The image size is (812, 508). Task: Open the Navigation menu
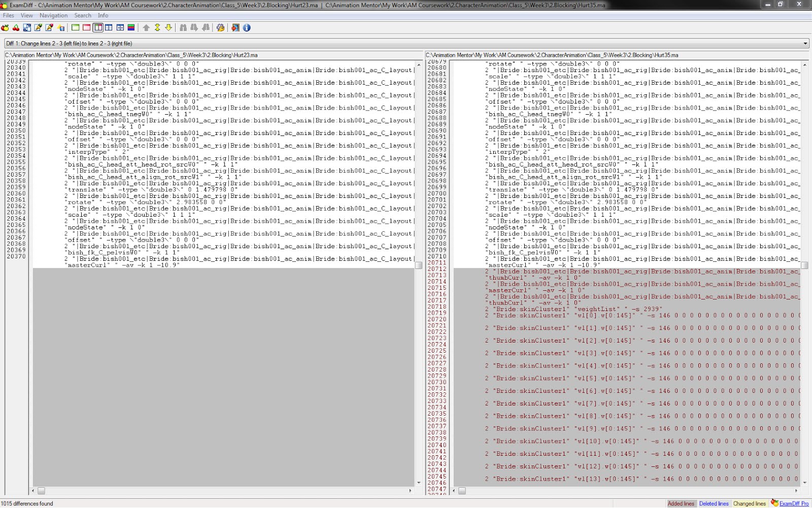pyautogui.click(x=53, y=15)
